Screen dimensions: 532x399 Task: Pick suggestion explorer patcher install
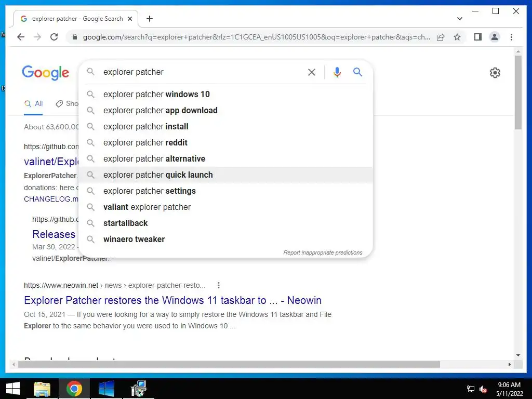[x=225, y=127]
